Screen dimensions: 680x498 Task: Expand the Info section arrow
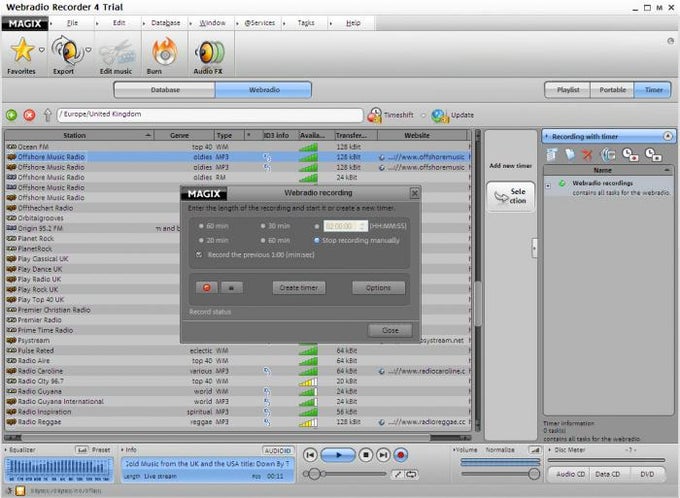coord(123,450)
